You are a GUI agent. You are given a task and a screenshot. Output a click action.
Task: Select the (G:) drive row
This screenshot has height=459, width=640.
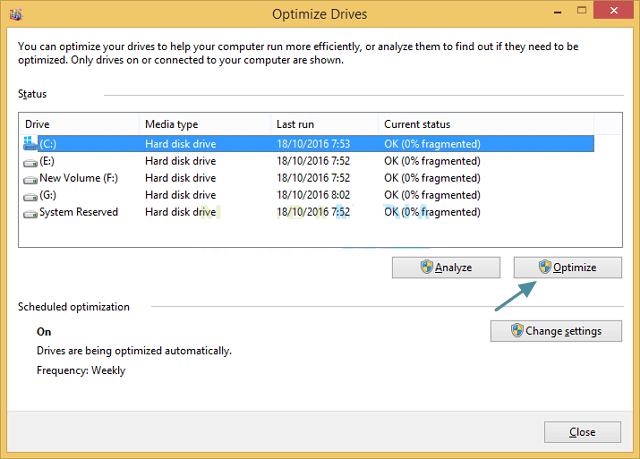(x=307, y=195)
